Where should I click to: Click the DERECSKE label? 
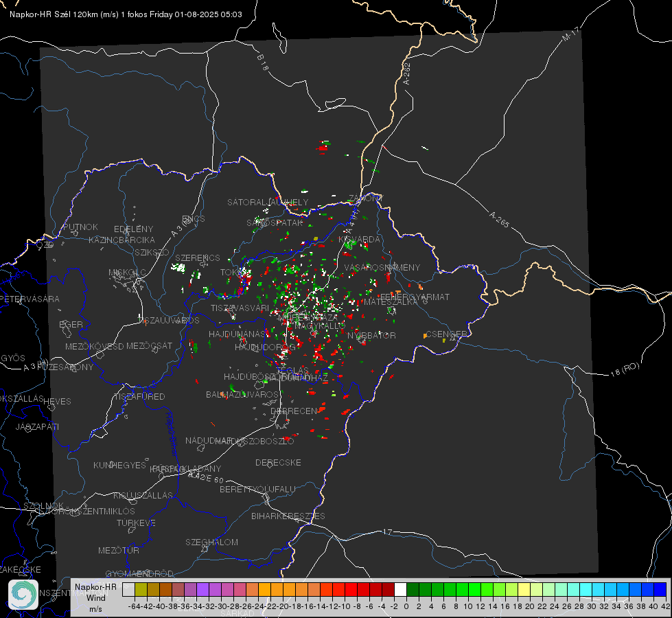[278, 462]
